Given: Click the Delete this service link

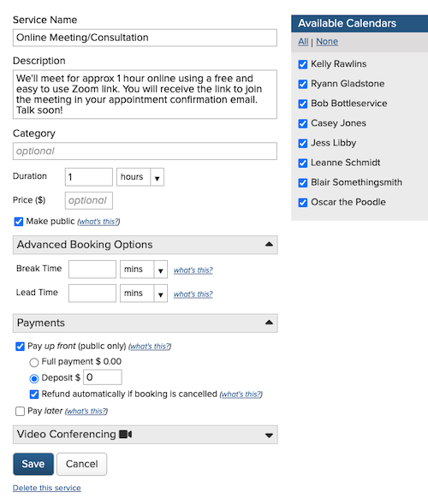Looking at the screenshot, I should coord(46,488).
